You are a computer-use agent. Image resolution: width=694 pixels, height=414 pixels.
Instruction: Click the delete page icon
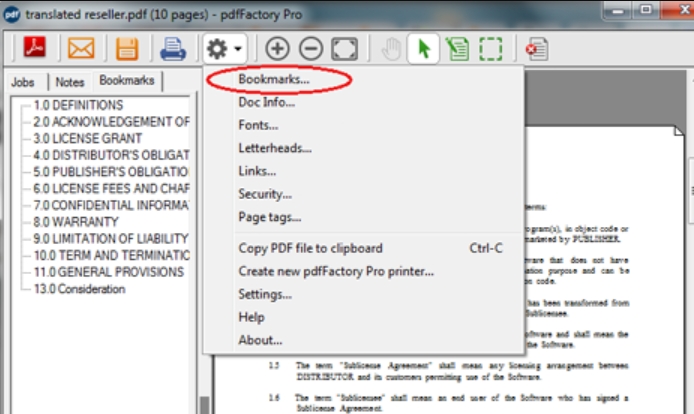pos(537,49)
